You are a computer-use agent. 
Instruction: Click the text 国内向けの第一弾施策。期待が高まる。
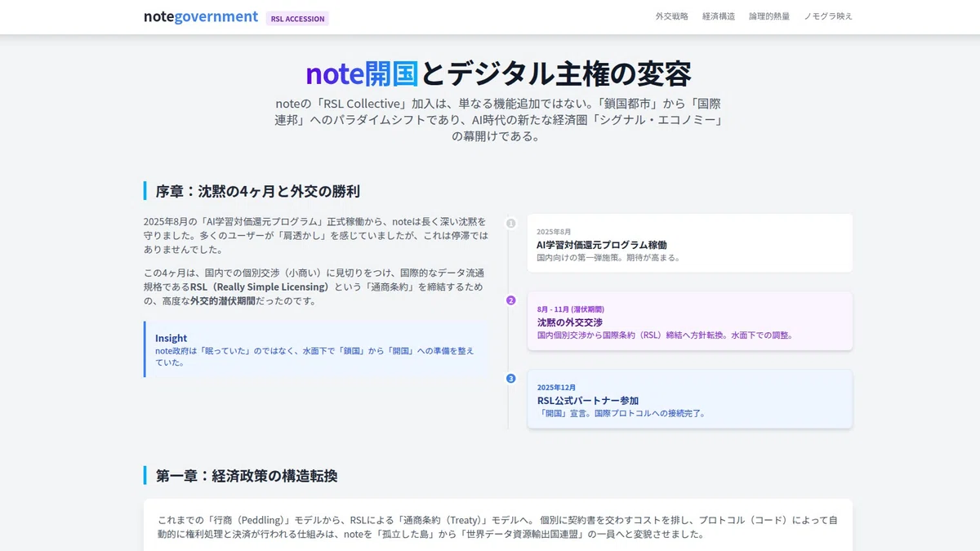click(608, 257)
